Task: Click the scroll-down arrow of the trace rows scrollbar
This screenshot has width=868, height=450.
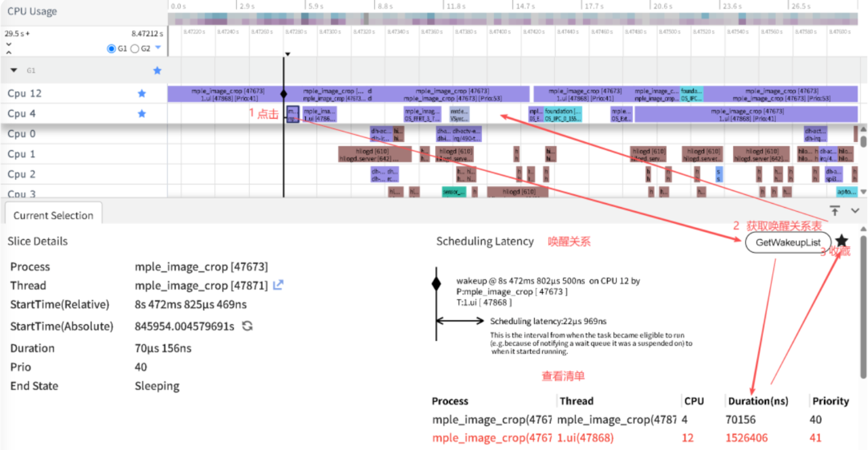Action: [863, 192]
